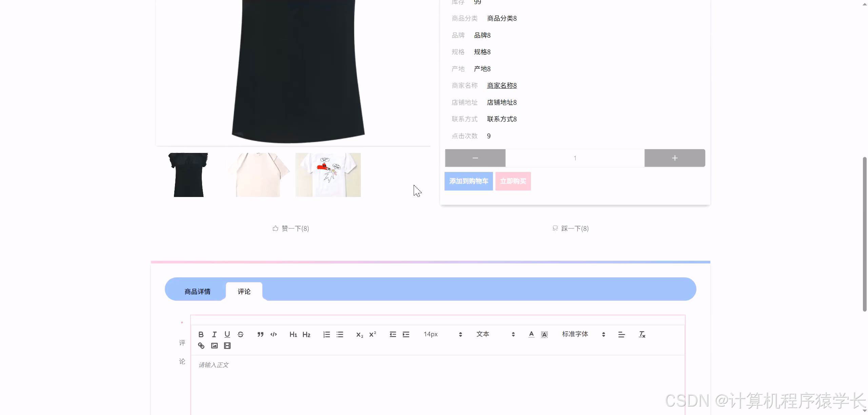
Task: Switch to the 商品详情 tab
Action: click(197, 291)
